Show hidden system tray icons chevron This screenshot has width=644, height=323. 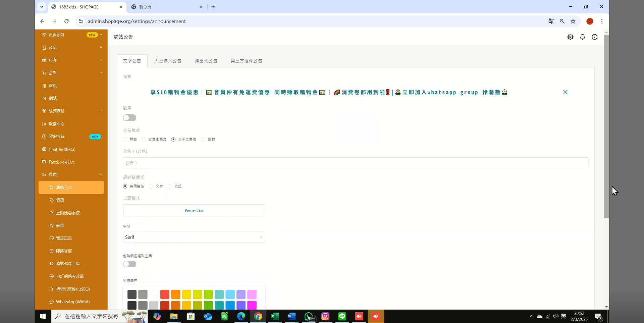pos(532,316)
